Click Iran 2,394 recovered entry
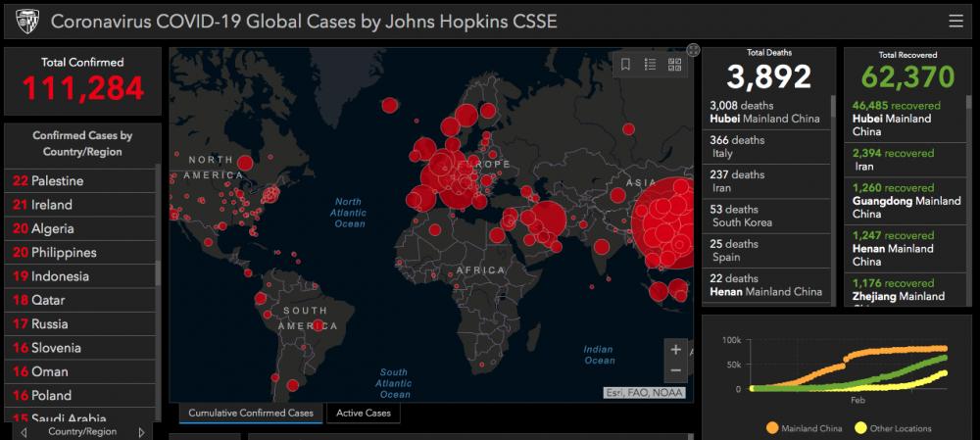This screenshot has height=440, width=980. pyautogui.click(x=905, y=160)
